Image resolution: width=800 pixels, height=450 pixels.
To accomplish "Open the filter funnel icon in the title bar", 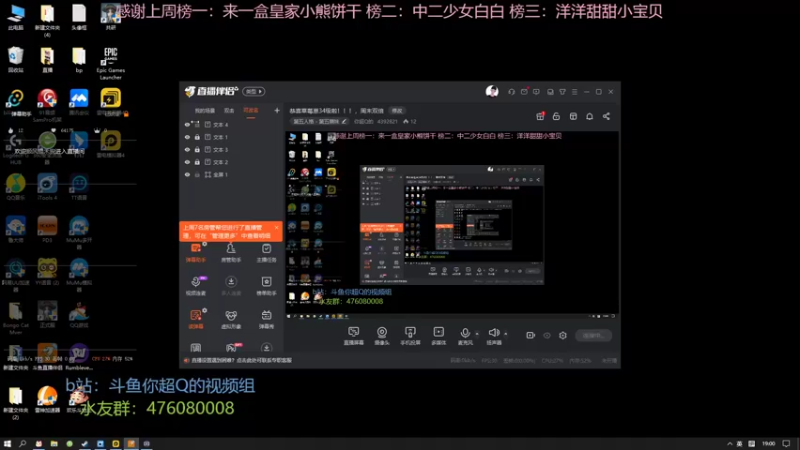I will click(562, 92).
